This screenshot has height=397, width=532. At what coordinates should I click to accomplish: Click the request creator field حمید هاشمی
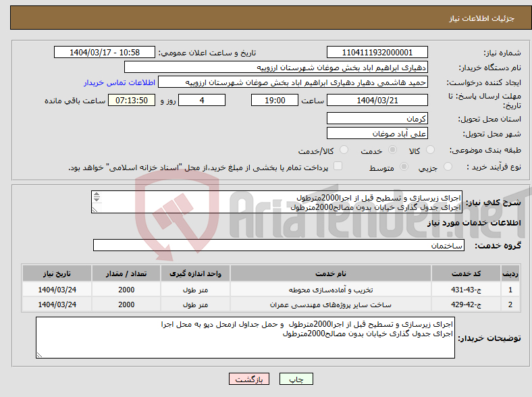click(293, 82)
